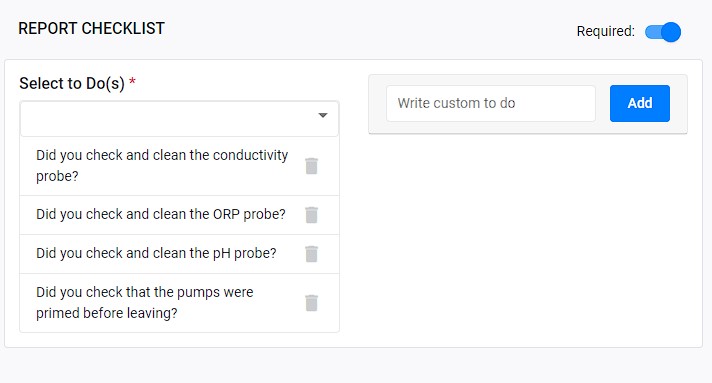Pick the 'pumps were primed before leaving' entry
This screenshot has height=383, width=712.
pos(144,303)
